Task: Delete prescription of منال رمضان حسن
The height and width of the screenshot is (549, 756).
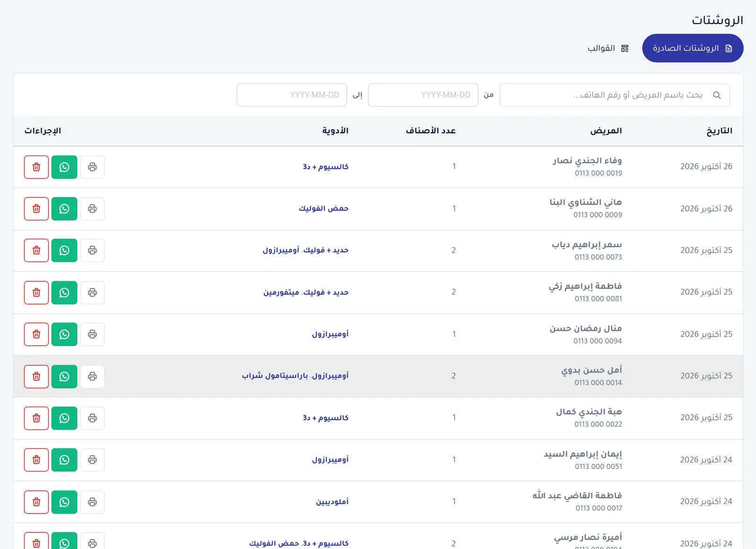Action: coord(36,334)
